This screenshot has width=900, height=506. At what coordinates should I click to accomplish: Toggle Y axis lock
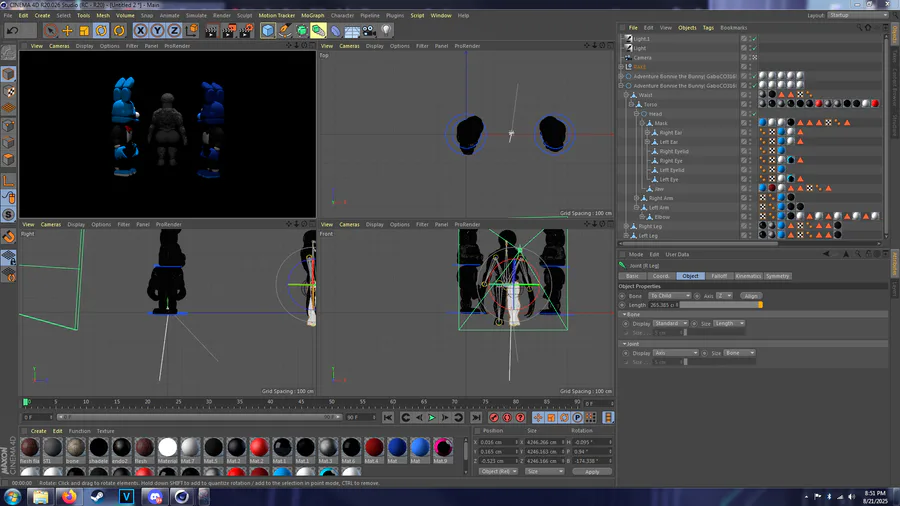157,30
